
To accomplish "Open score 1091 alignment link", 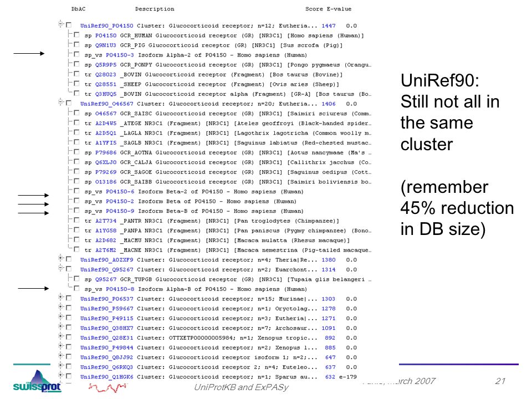I will tap(329, 328).
